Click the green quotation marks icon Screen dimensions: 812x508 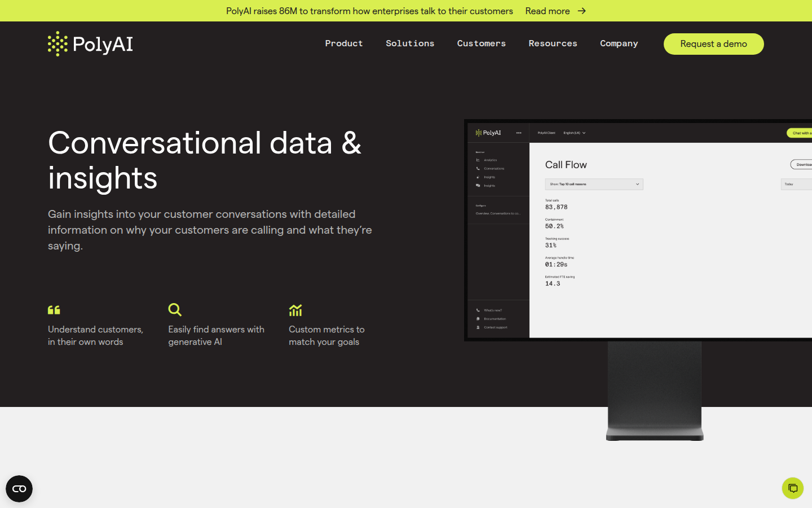pos(54,310)
